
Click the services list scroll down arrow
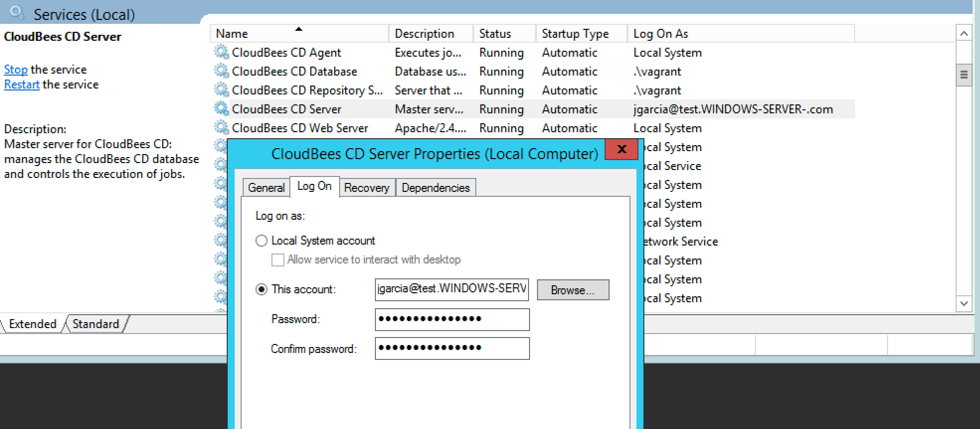click(964, 303)
